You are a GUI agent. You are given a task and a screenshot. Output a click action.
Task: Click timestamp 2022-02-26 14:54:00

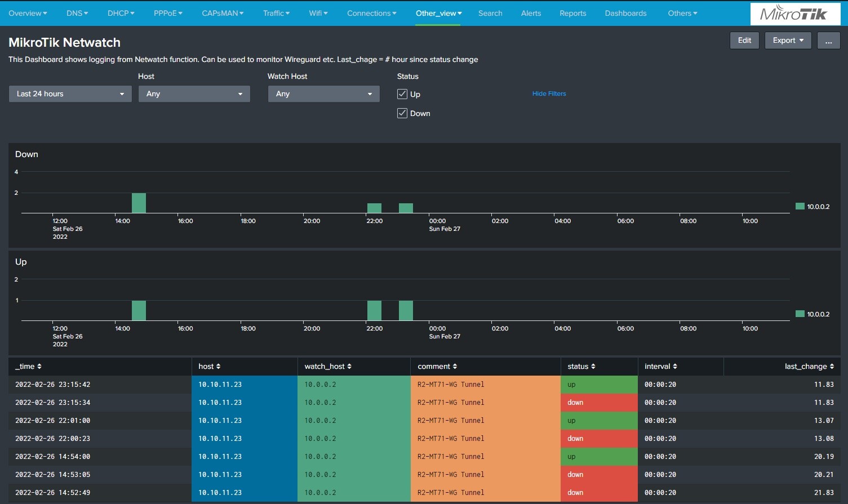(52, 457)
